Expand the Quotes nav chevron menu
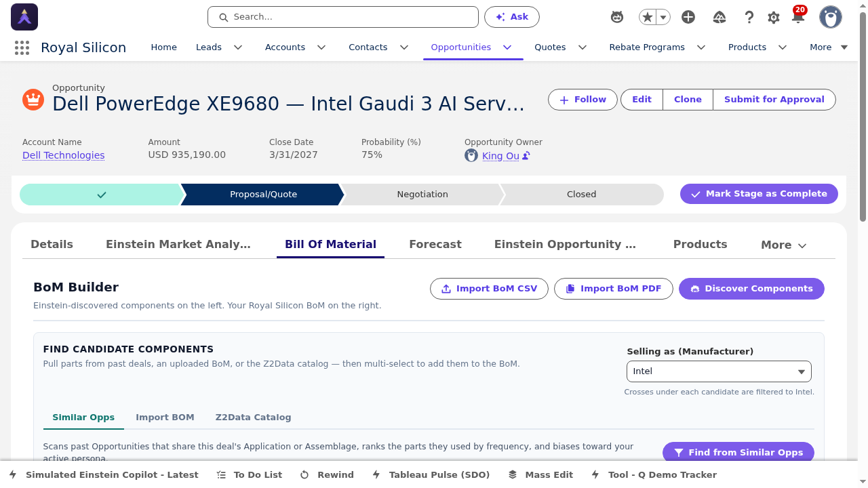This screenshot has height=488, width=868. tap(582, 47)
